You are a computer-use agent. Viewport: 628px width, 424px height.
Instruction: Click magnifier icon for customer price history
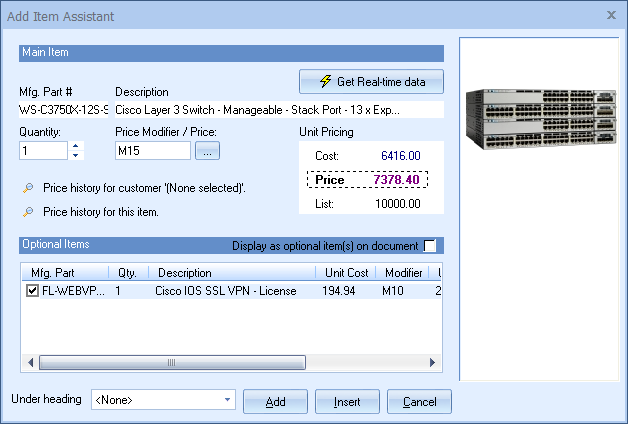(28, 187)
